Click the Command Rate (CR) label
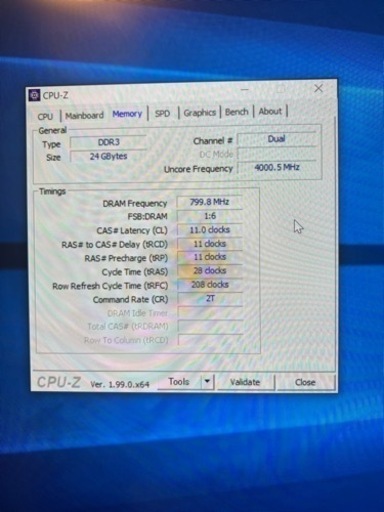Viewport: 384px width, 512px height. coord(130,300)
